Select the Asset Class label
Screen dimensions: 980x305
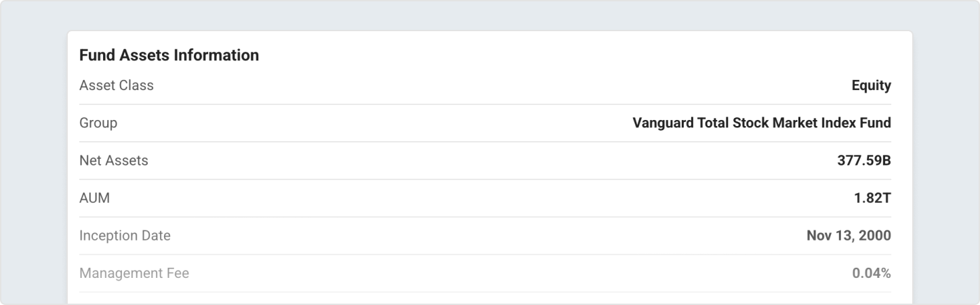pos(117,85)
